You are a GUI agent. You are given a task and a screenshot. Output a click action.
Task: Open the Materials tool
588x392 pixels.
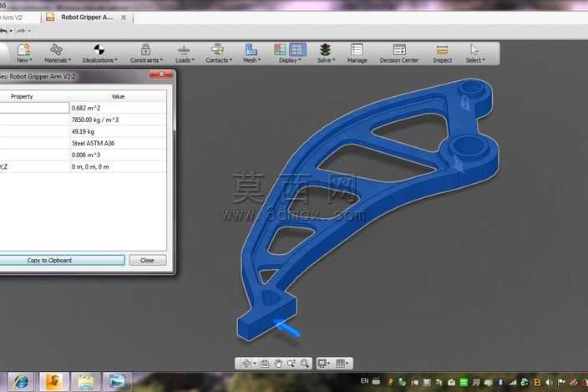click(x=57, y=53)
